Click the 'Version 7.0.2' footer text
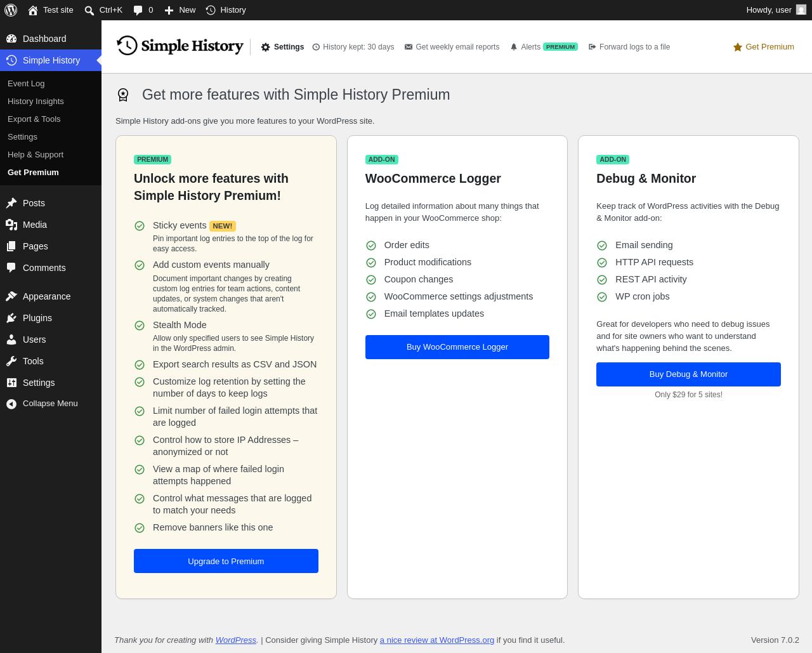This screenshot has height=653, width=812. (x=775, y=640)
